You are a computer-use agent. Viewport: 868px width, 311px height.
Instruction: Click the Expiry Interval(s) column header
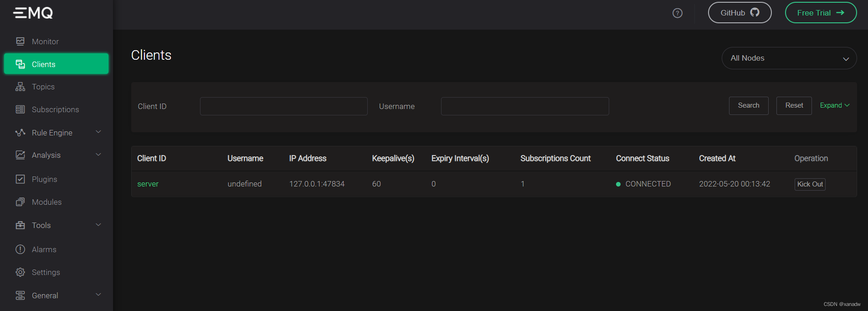click(460, 158)
